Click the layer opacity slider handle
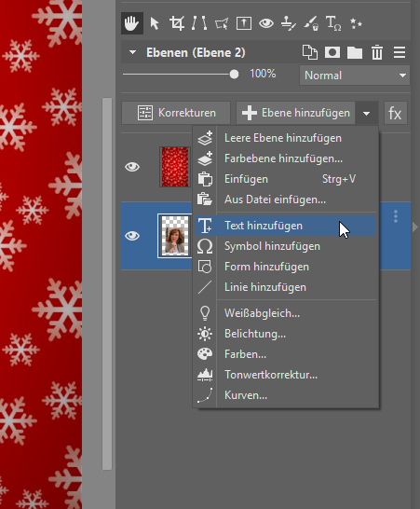420x509 pixels. point(234,75)
